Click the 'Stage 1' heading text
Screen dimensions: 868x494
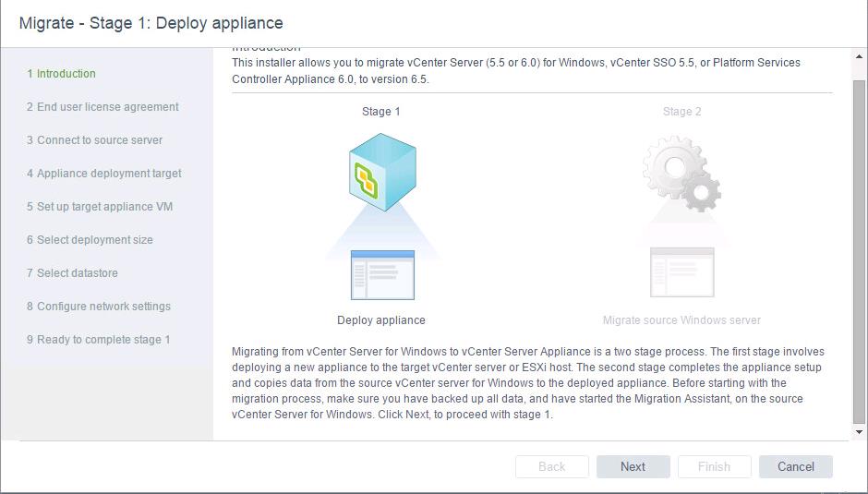point(380,112)
